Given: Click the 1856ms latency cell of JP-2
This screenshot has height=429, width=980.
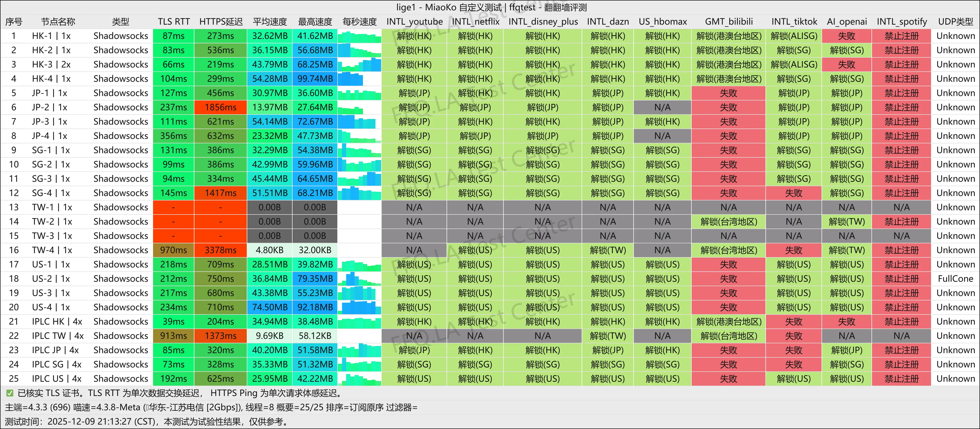Looking at the screenshot, I should [221, 107].
